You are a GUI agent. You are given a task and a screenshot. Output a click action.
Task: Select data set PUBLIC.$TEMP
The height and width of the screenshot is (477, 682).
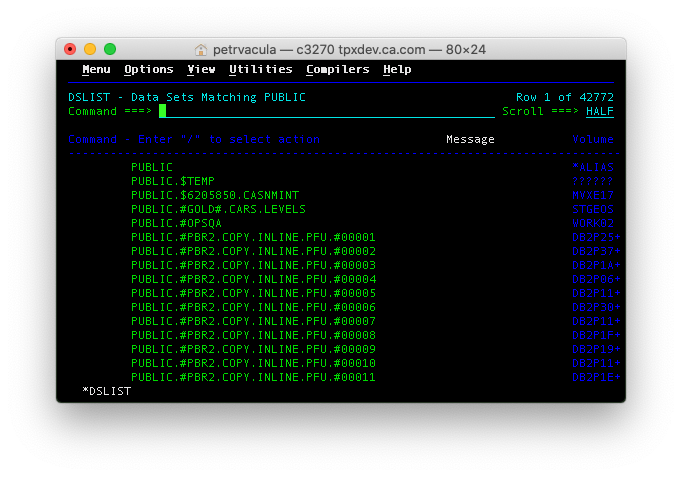tap(173, 181)
